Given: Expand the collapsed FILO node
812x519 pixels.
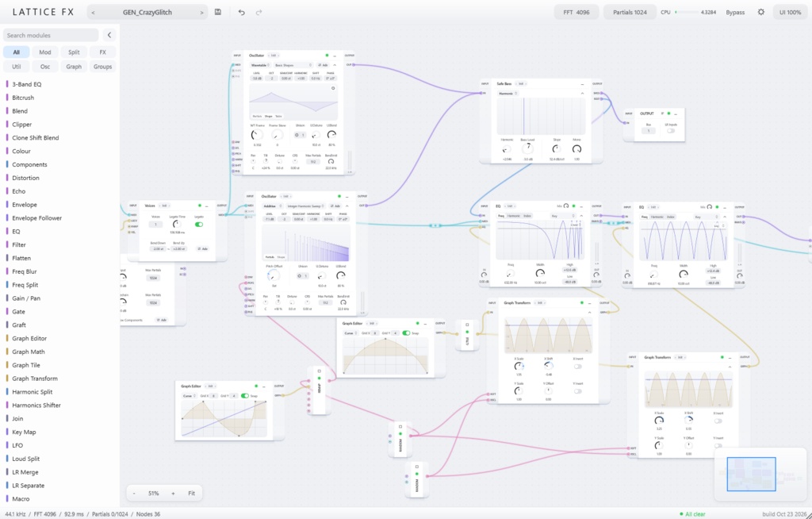Looking at the screenshot, I should 467,325.
